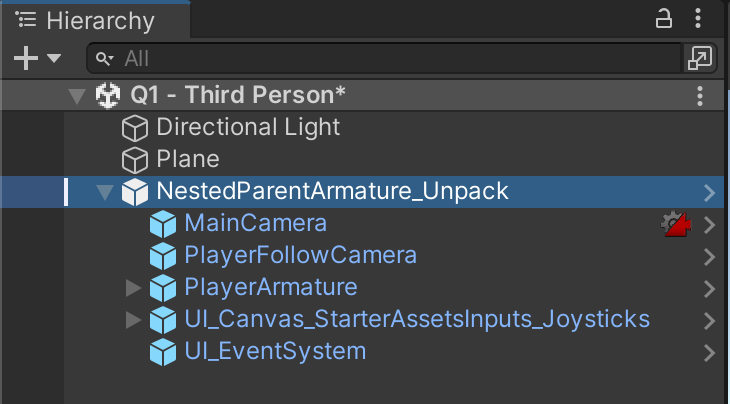This screenshot has width=730, height=404.
Task: Select the UI_EventSystem object
Action: click(275, 352)
